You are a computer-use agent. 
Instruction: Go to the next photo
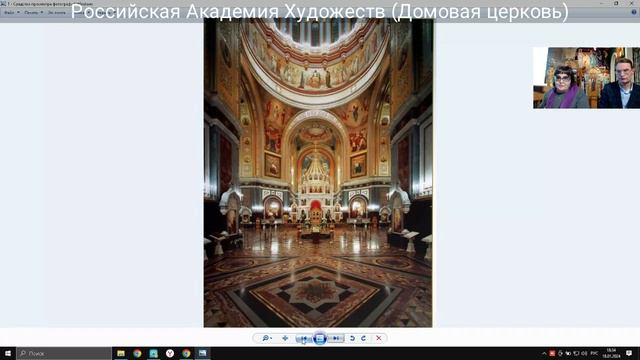336,338
